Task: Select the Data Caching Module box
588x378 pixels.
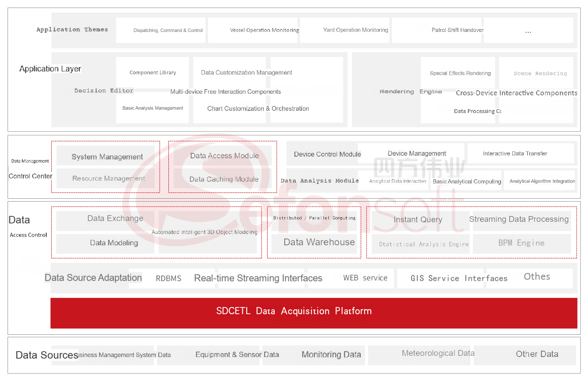Action: coord(223,179)
